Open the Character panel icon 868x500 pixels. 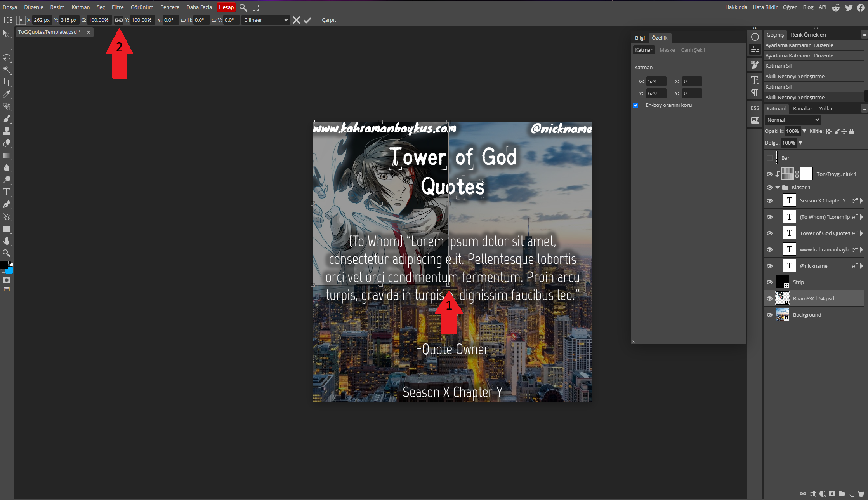755,80
